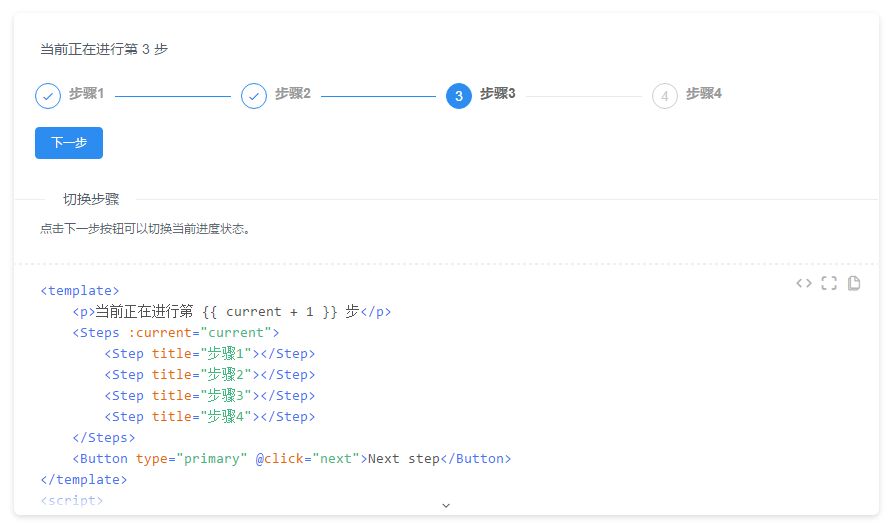Click the text 当前正在进行第 3 步
Screen dimensions: 889x524
coord(104,49)
